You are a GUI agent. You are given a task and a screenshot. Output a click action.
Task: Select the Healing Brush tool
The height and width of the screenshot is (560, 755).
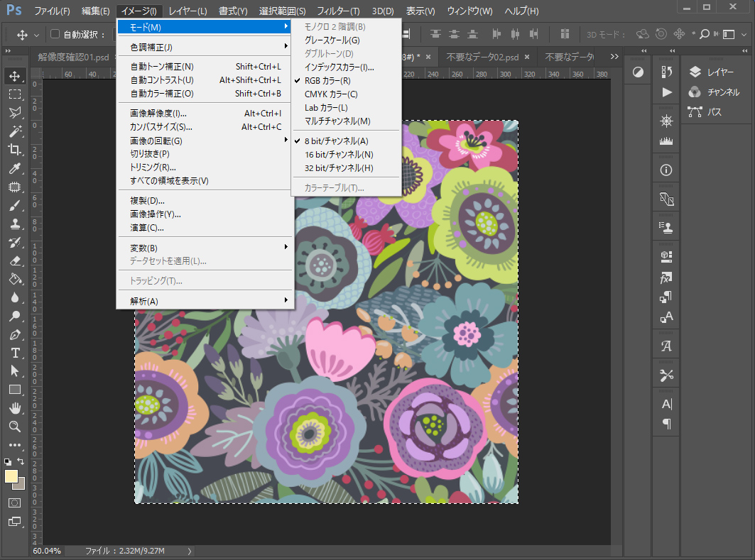(15, 187)
